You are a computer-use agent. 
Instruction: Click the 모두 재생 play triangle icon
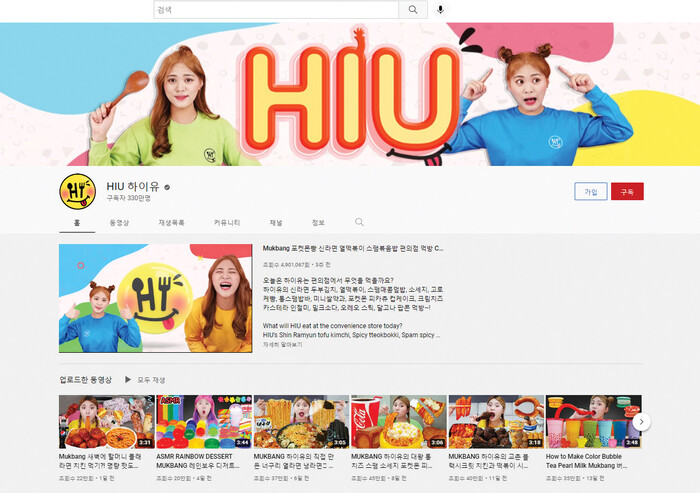point(128,380)
